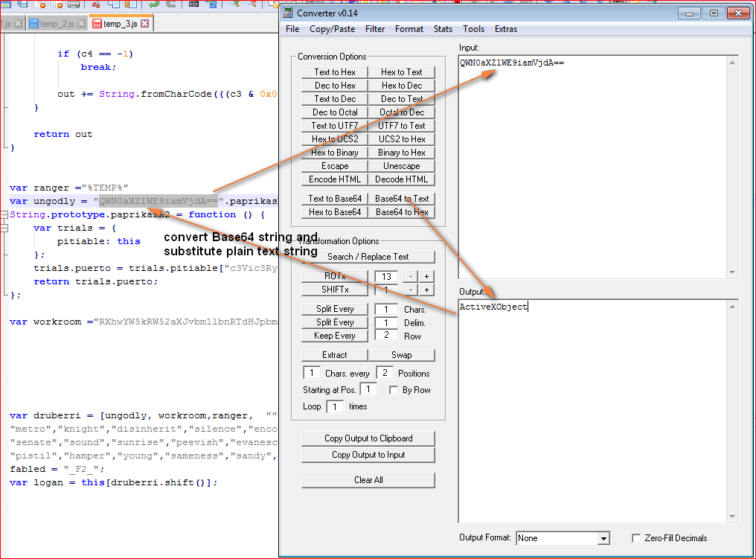
Task: Click the Escape button
Action: click(x=335, y=167)
